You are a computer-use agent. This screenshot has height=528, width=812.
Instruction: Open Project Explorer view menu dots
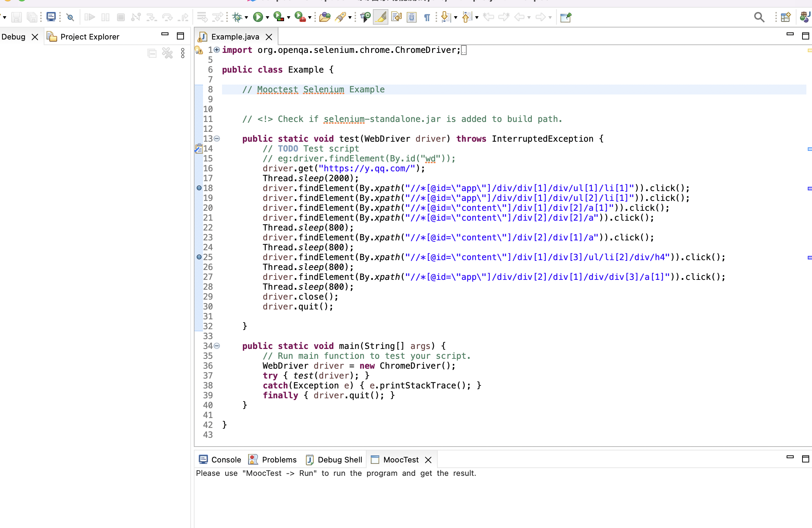pos(183,53)
